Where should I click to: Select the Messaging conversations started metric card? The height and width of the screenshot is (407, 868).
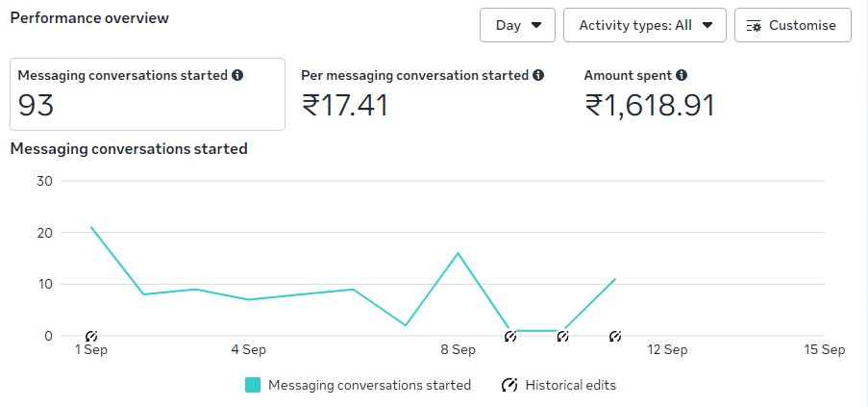147,93
